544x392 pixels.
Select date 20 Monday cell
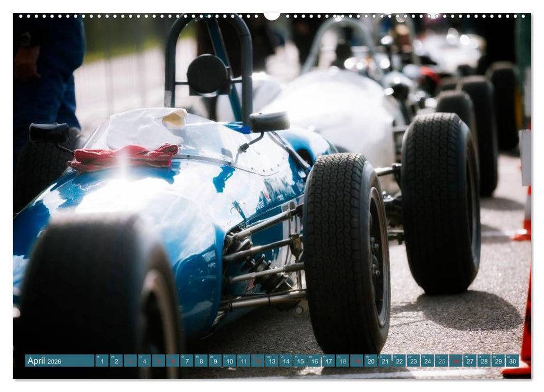[371, 362]
